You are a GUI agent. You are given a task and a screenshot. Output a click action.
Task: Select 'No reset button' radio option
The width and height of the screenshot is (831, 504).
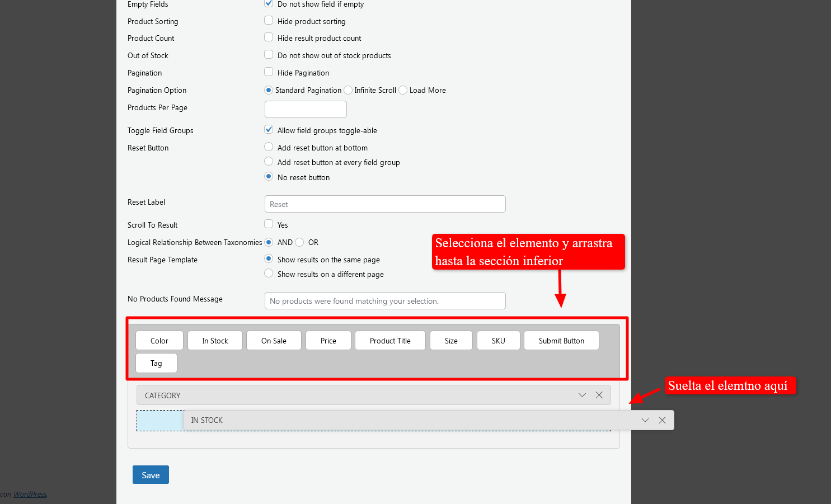point(269,176)
